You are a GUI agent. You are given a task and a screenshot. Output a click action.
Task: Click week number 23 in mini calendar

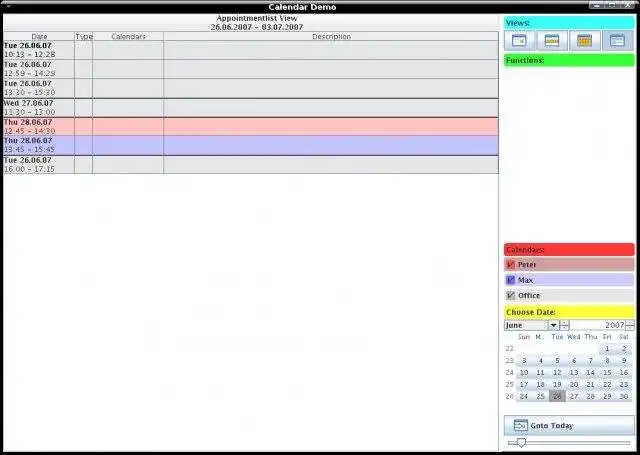pos(509,361)
